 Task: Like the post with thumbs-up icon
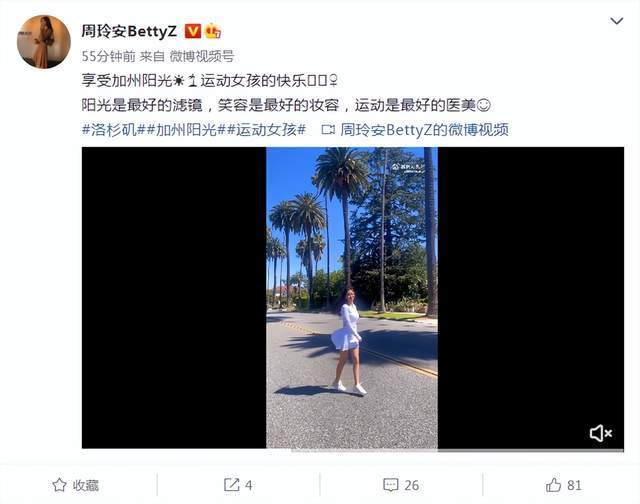pos(553,485)
